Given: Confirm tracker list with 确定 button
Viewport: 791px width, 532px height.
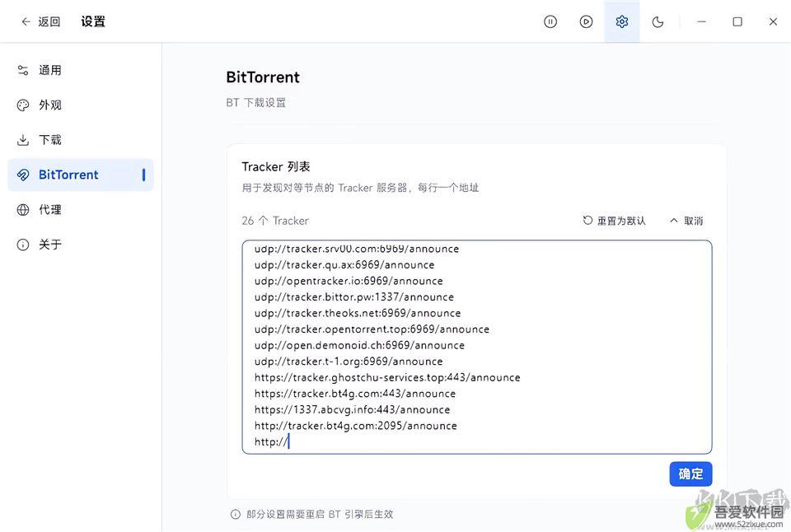Looking at the screenshot, I should coord(690,474).
